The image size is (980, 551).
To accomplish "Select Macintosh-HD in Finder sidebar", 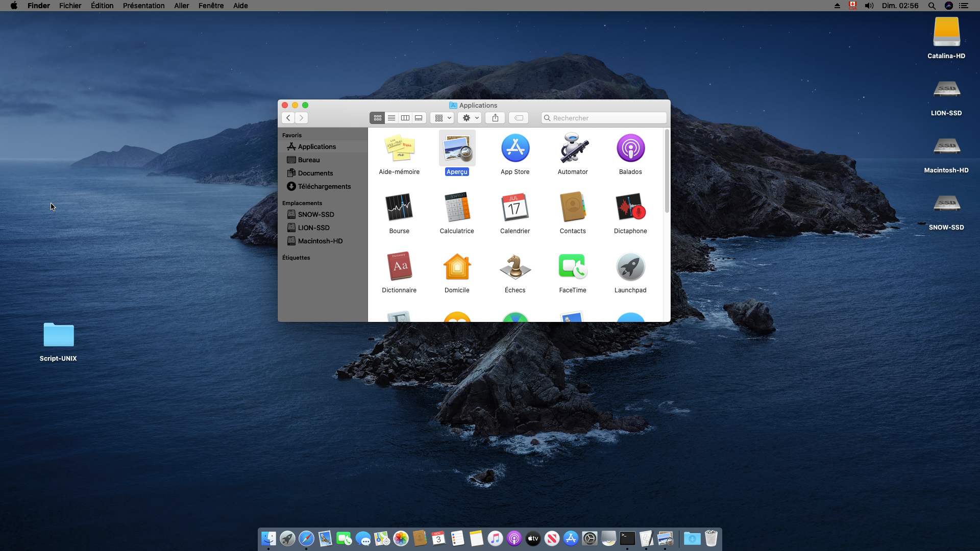I will click(323, 241).
